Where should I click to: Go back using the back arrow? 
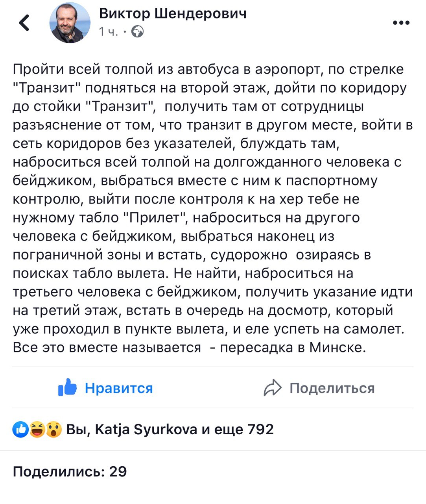tap(24, 22)
